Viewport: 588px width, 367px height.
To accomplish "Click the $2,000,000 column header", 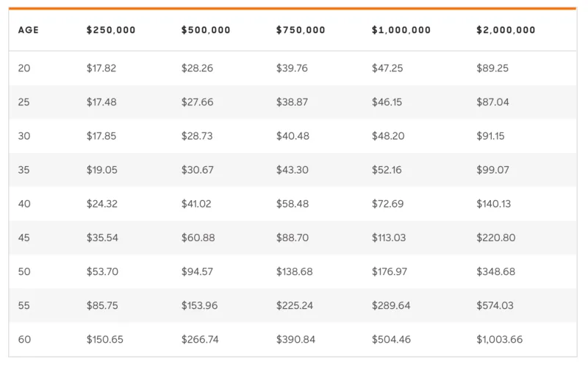I will pos(506,31).
